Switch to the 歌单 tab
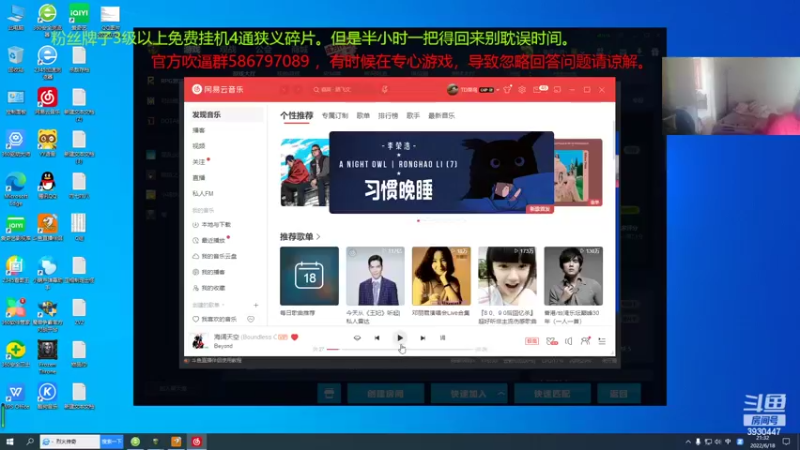The width and height of the screenshot is (800, 450). point(363,116)
